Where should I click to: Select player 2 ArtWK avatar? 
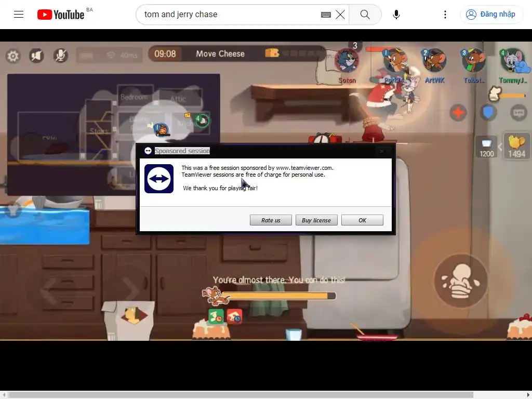coord(434,60)
